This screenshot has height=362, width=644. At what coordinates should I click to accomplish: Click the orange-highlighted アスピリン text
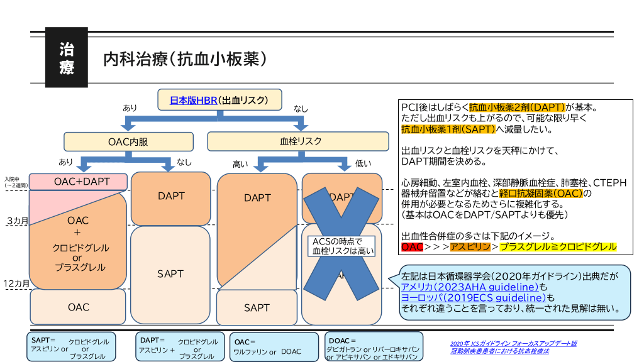point(469,247)
